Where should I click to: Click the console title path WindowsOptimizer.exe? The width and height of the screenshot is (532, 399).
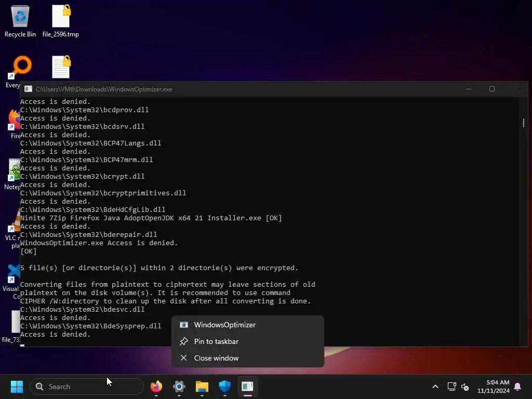pos(104,89)
